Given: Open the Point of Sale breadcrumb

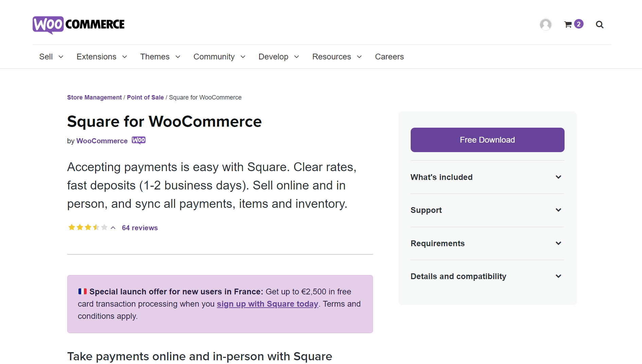Looking at the screenshot, I should (x=145, y=97).
